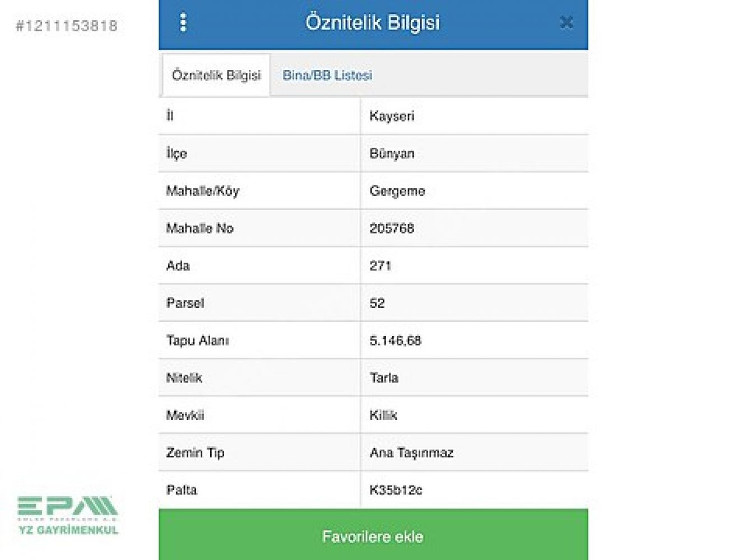This screenshot has height=560, width=747.
Task: Click the Nitelik value Tarla
Action: tap(384, 378)
